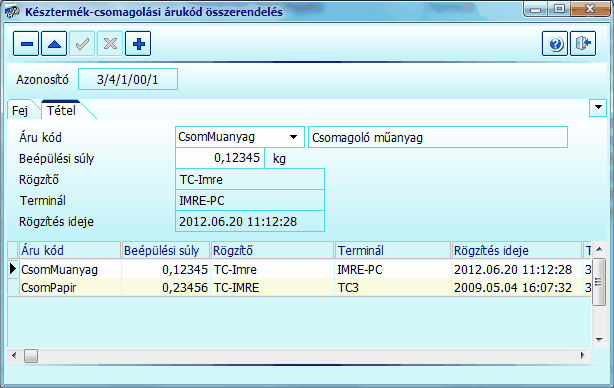Click the Beépülési súly column header

point(166,251)
